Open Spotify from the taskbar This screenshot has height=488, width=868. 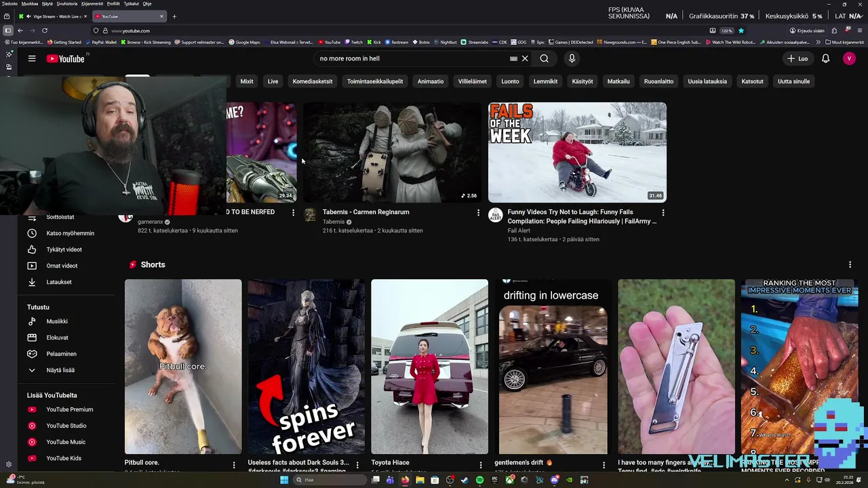coord(479,480)
